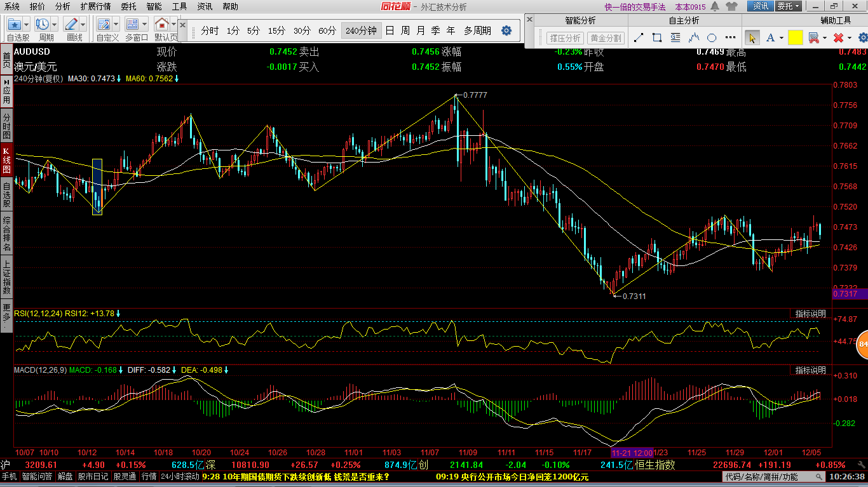This screenshot has width=868, height=487.
Task: Click the 11-21 12:00 timeline marker
Action: pos(632,453)
